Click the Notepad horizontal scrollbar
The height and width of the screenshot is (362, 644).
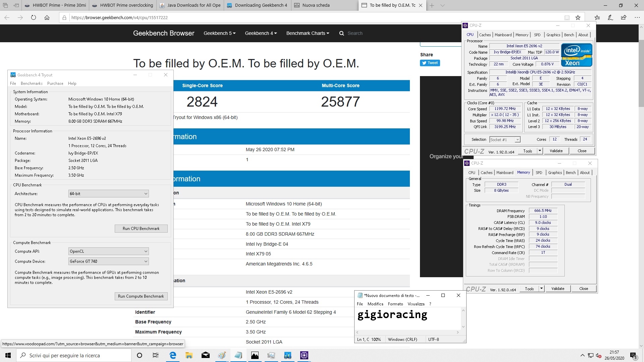pos(408,332)
